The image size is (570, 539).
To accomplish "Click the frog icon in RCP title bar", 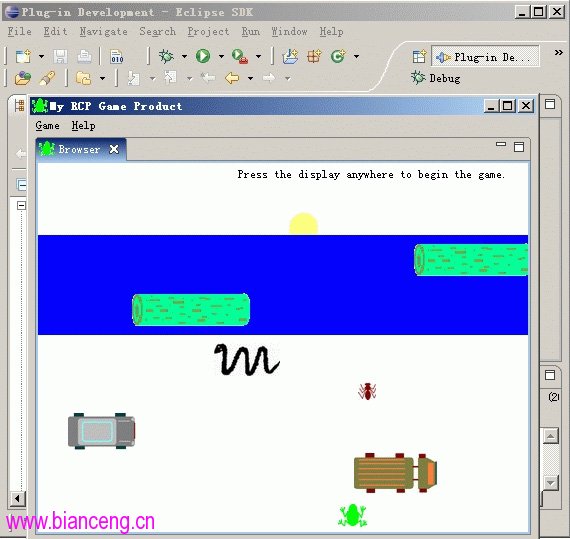I will point(40,106).
